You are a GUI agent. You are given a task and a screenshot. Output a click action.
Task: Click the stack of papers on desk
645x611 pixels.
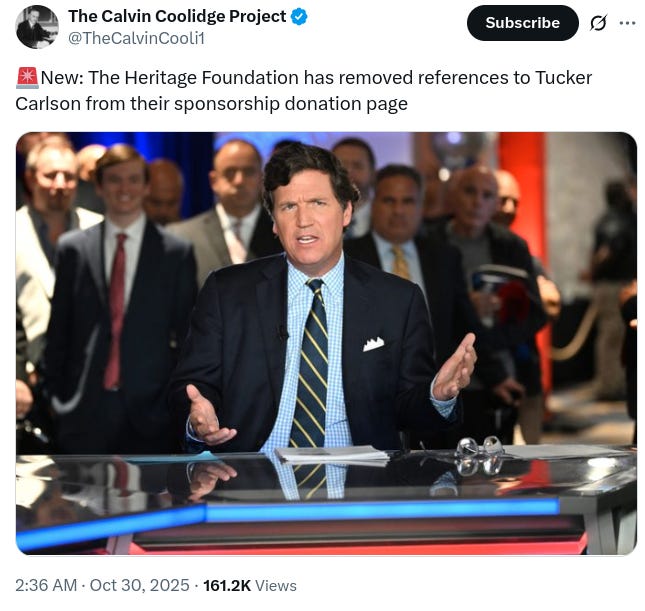[332, 455]
